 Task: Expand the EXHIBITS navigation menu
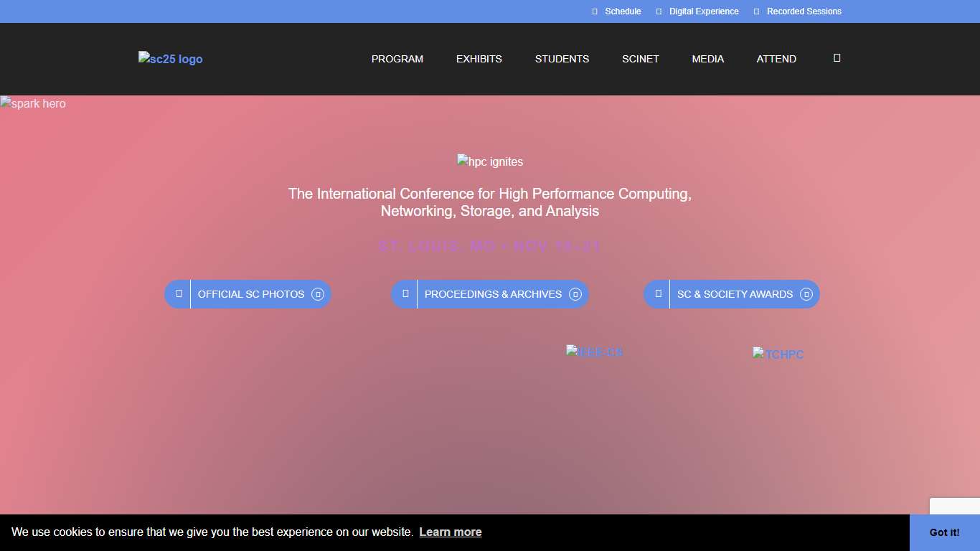pos(479,59)
